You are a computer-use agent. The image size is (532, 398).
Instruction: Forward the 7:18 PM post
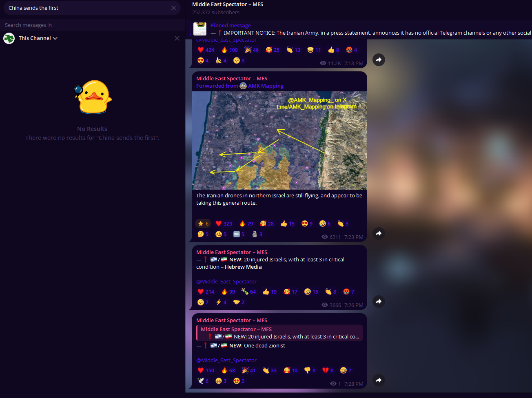click(x=379, y=60)
